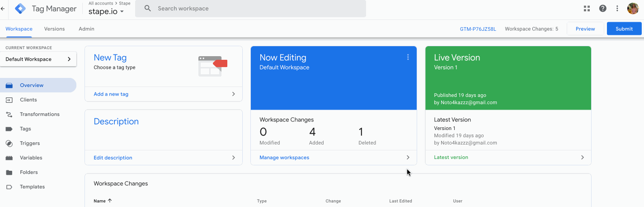The image size is (644, 207).
Task: Click the GTM-P76JZ58L container ID link
Action: [478, 29]
